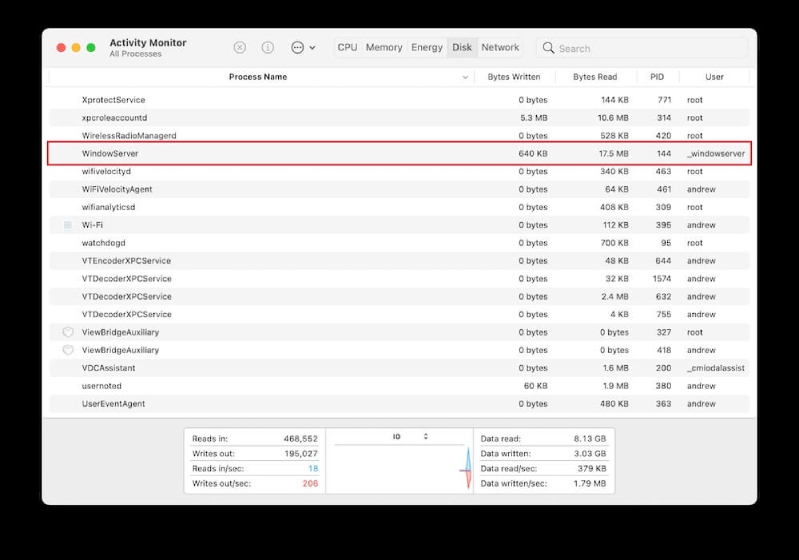Sort by User column header
The image size is (799, 560).
tap(714, 77)
